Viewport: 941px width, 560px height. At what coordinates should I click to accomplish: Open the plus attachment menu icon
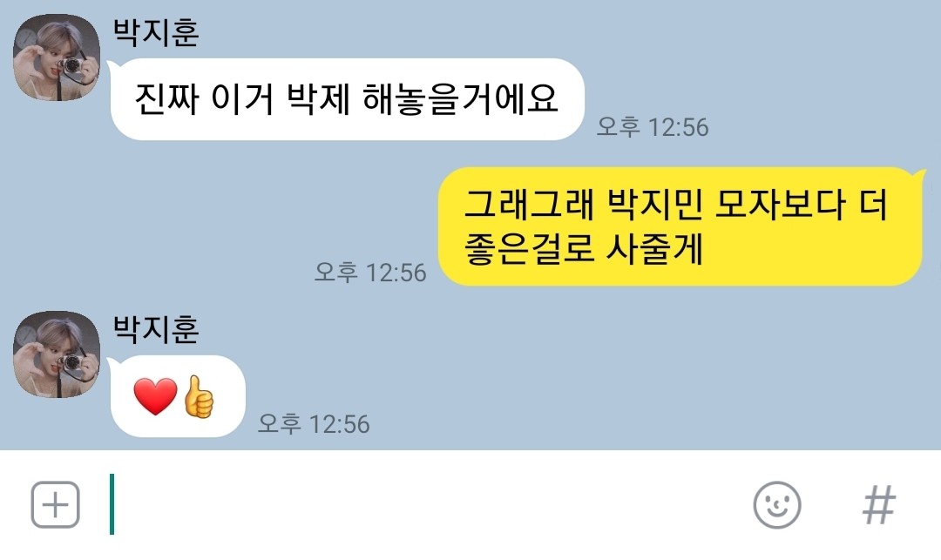click(55, 504)
